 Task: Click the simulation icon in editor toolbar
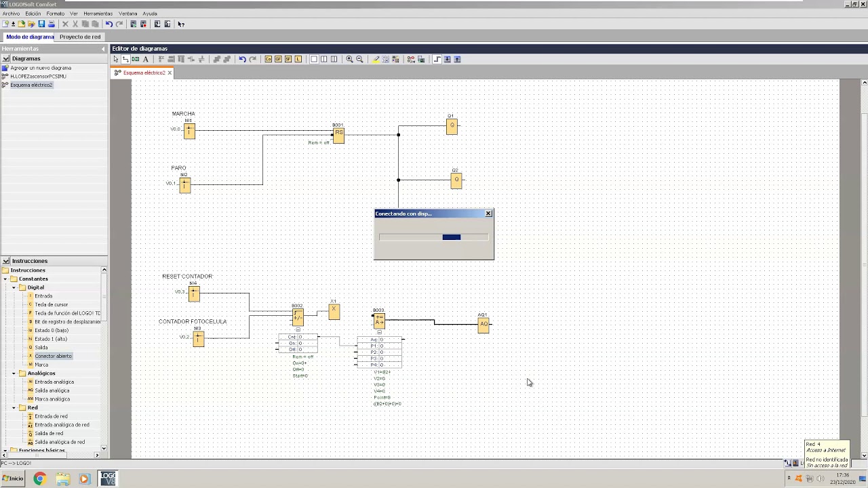click(410, 59)
